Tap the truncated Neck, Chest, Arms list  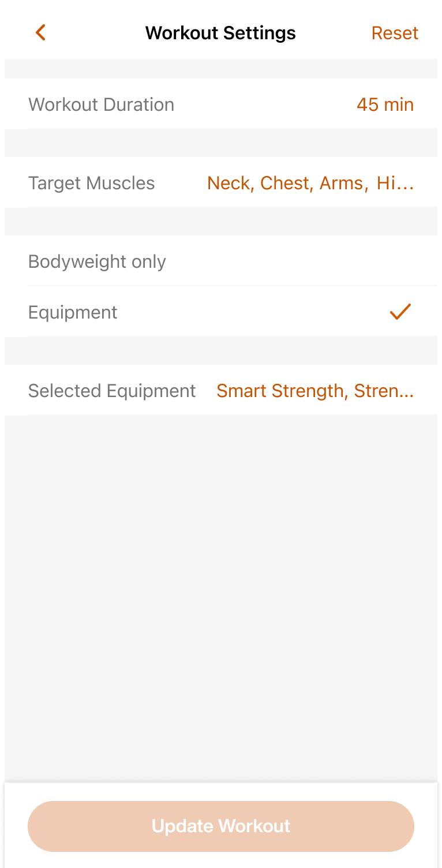[x=310, y=183]
